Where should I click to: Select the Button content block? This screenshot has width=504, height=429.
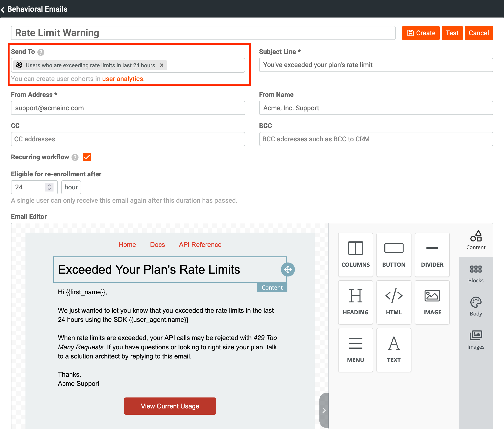click(x=394, y=255)
